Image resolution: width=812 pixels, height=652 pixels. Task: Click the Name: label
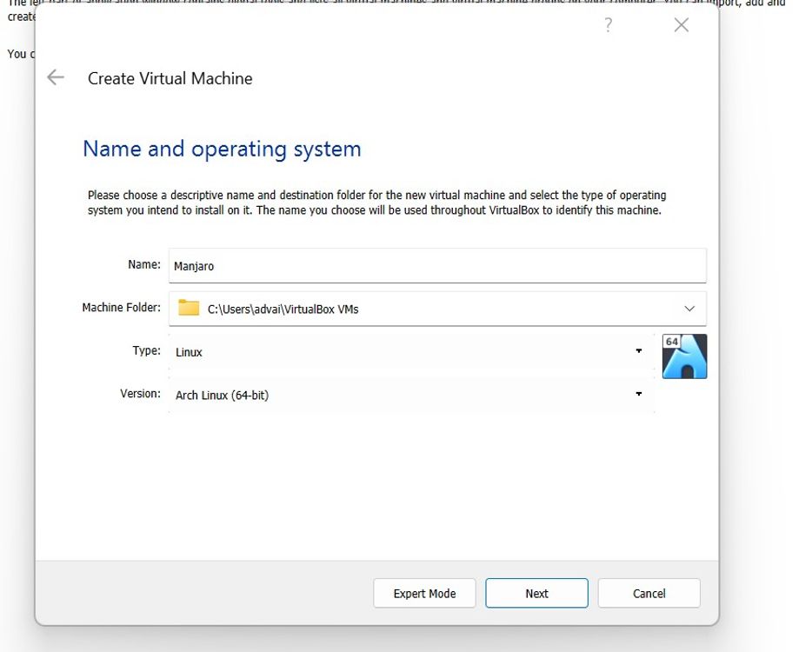coord(143,264)
